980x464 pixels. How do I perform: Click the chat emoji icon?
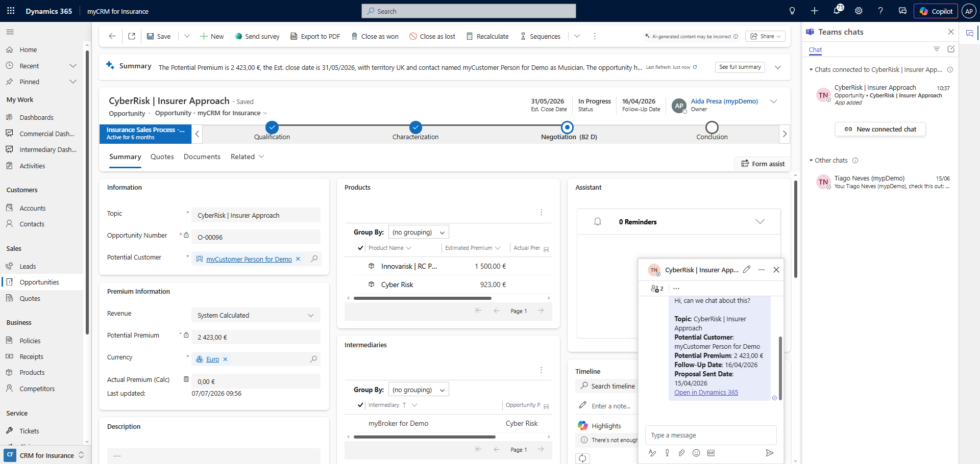tap(696, 453)
